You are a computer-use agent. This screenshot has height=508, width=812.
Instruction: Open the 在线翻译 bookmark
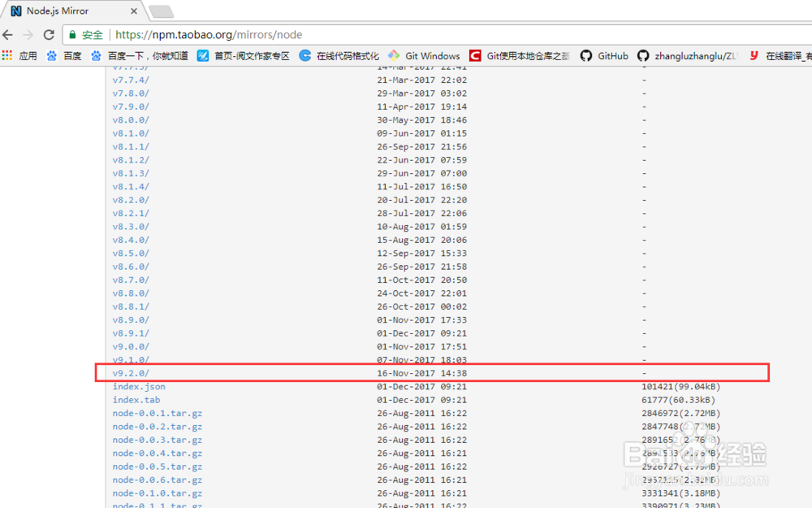click(x=792, y=55)
